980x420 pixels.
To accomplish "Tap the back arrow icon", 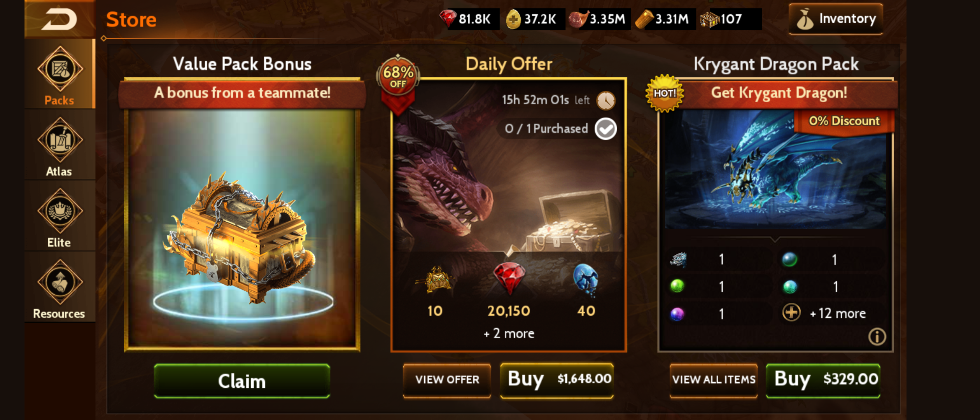I will 59,19.
